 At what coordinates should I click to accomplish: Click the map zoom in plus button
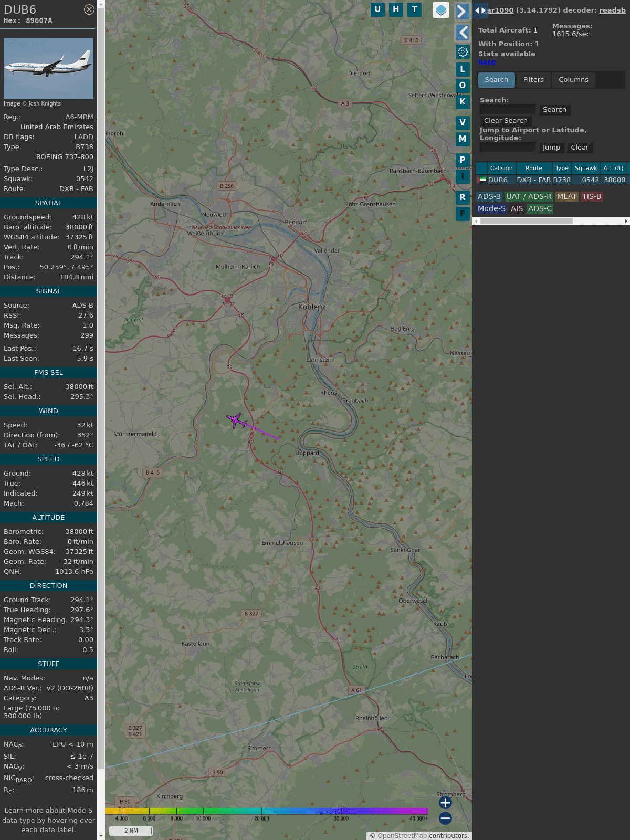click(445, 803)
